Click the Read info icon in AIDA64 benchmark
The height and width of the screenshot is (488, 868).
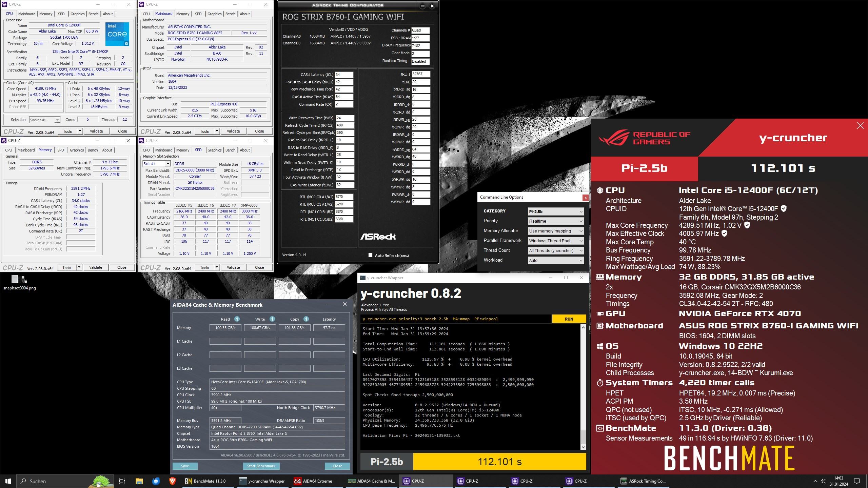click(237, 319)
